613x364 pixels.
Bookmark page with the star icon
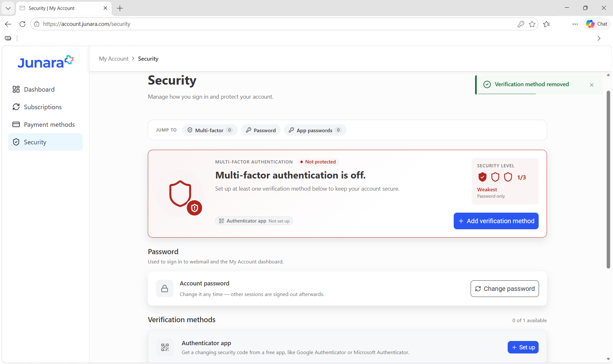532,24
